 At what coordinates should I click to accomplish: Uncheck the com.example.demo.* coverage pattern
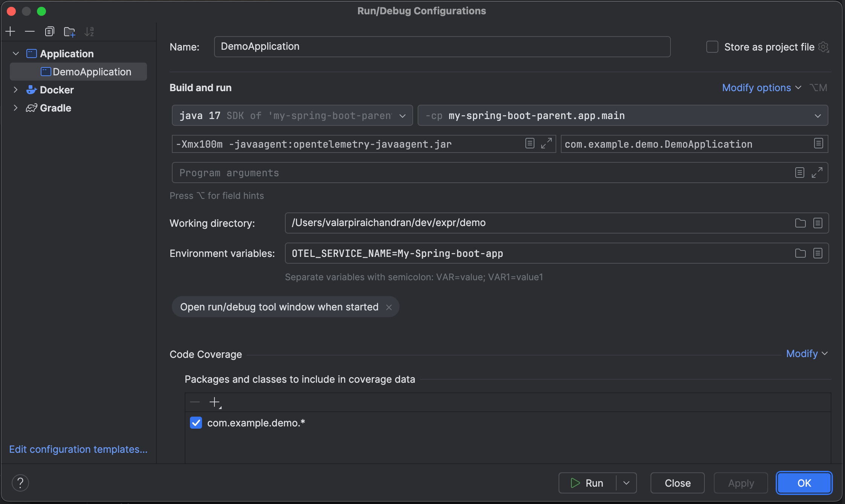(x=196, y=423)
